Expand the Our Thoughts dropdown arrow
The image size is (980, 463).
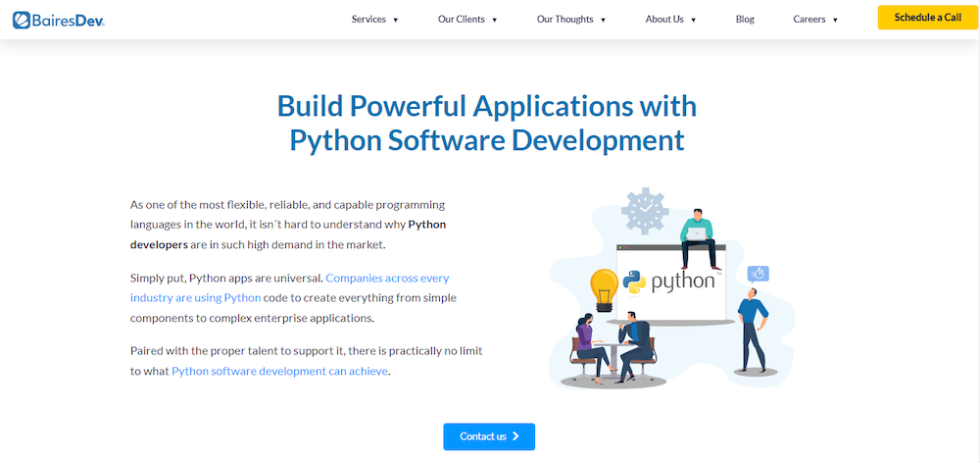click(x=603, y=20)
